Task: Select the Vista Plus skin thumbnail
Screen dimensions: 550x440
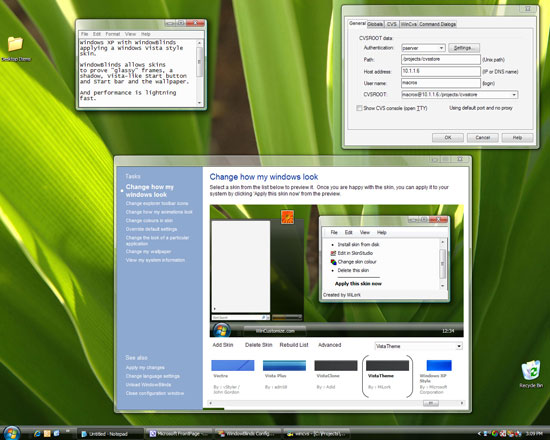Action: point(284,365)
